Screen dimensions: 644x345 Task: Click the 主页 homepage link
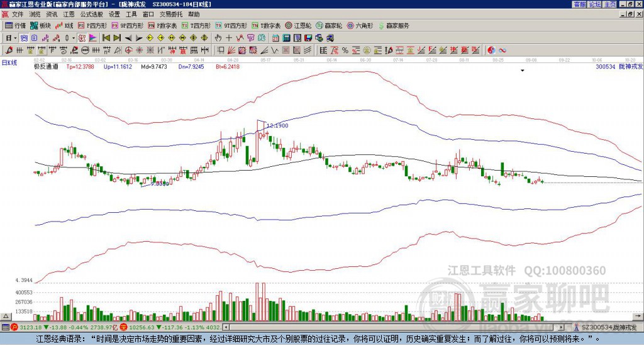[610, 4]
